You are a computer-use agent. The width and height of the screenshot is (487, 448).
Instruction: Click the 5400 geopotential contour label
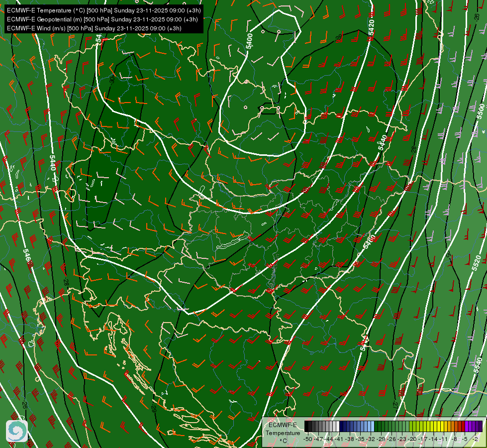pyautogui.click(x=249, y=41)
